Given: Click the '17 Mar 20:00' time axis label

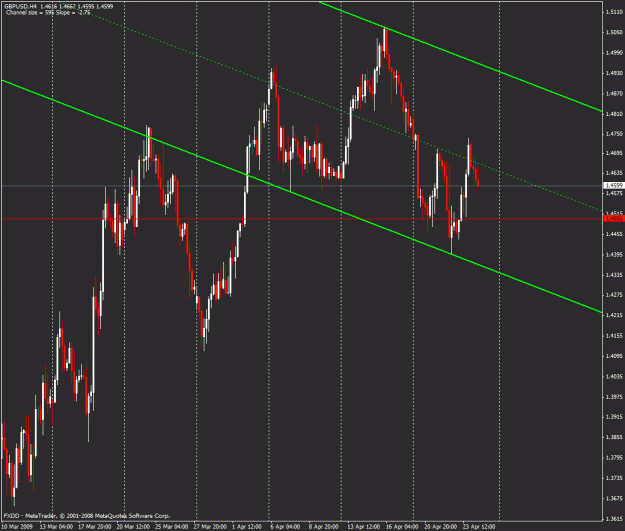Looking at the screenshot, I should (95, 527).
